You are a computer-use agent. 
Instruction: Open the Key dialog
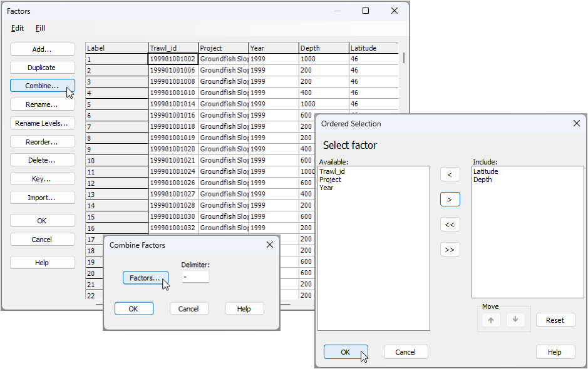coord(42,179)
